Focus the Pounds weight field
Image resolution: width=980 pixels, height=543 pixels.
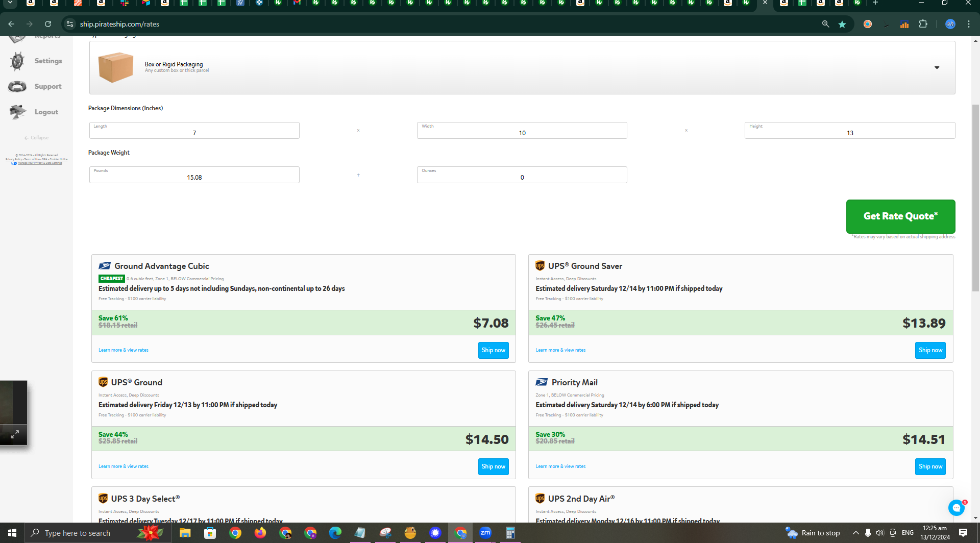coord(194,175)
